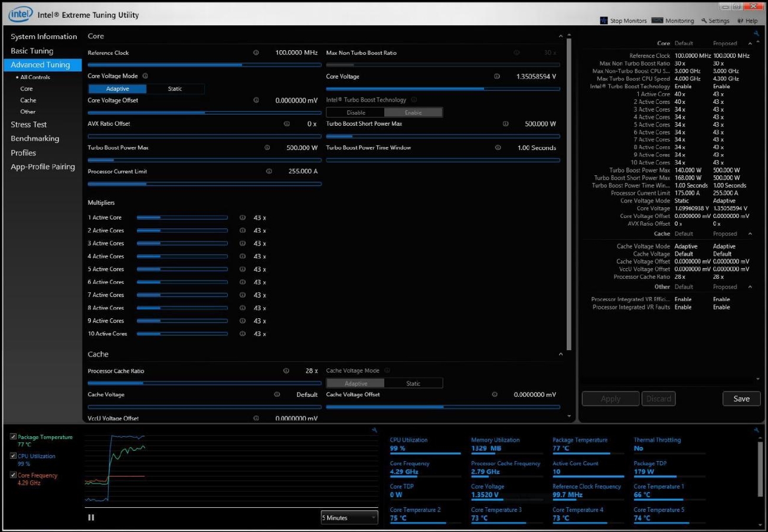Set Core Voltage Mode to Adaptive
The height and width of the screenshot is (532, 768).
pos(117,89)
